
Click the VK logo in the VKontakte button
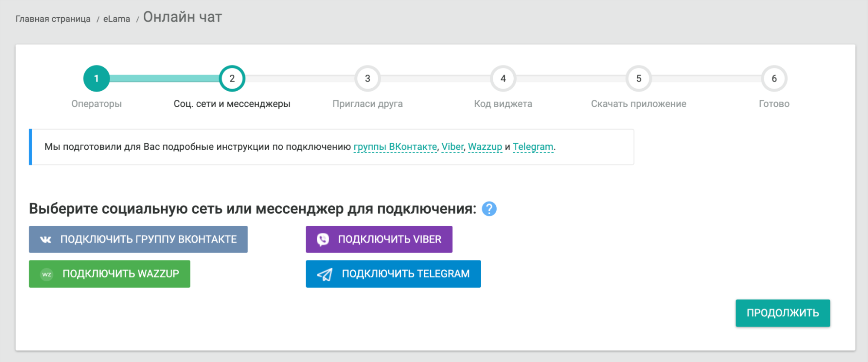pos(46,239)
